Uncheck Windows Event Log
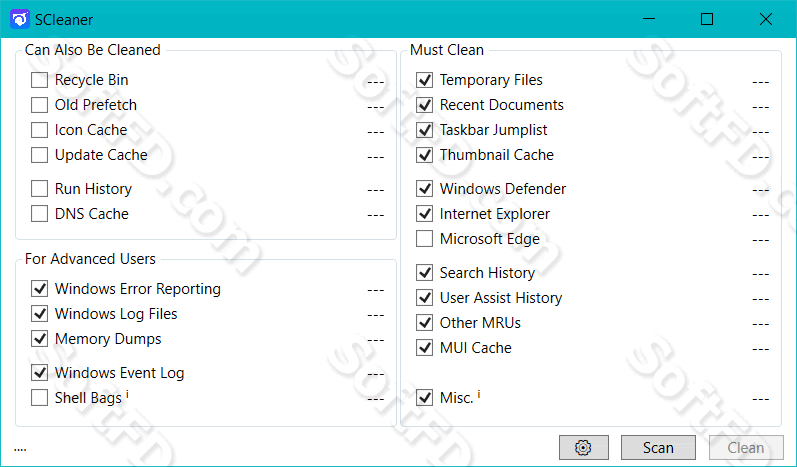The height and width of the screenshot is (467, 797). 40,372
